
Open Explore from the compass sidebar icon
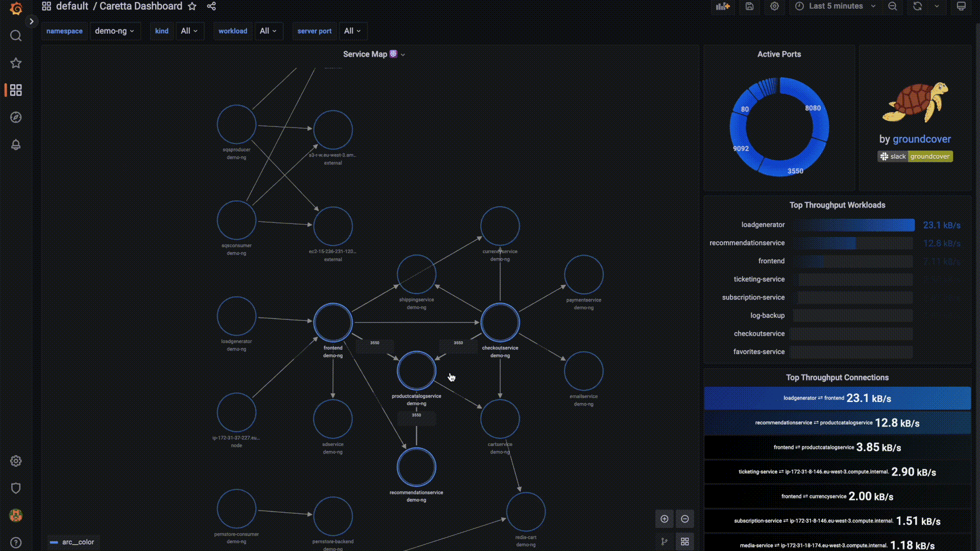15,117
